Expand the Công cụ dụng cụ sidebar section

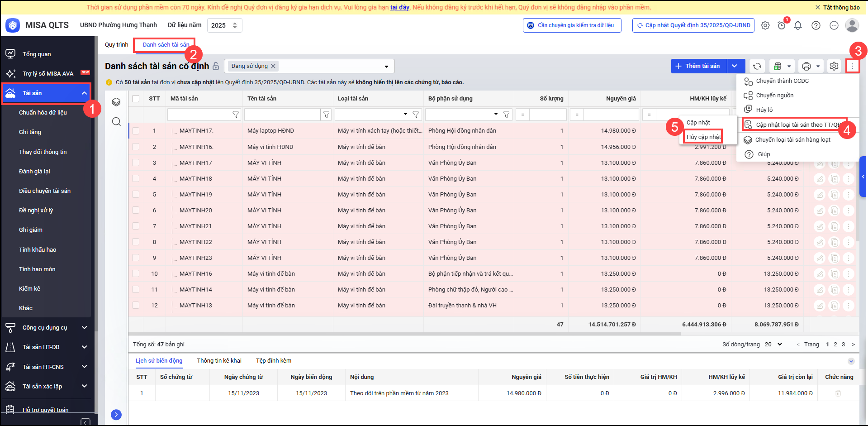[84, 327]
